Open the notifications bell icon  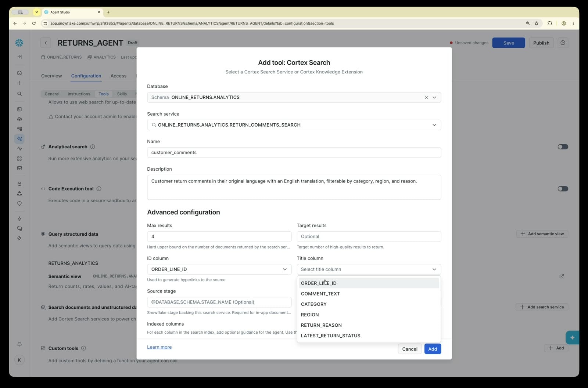[19, 344]
